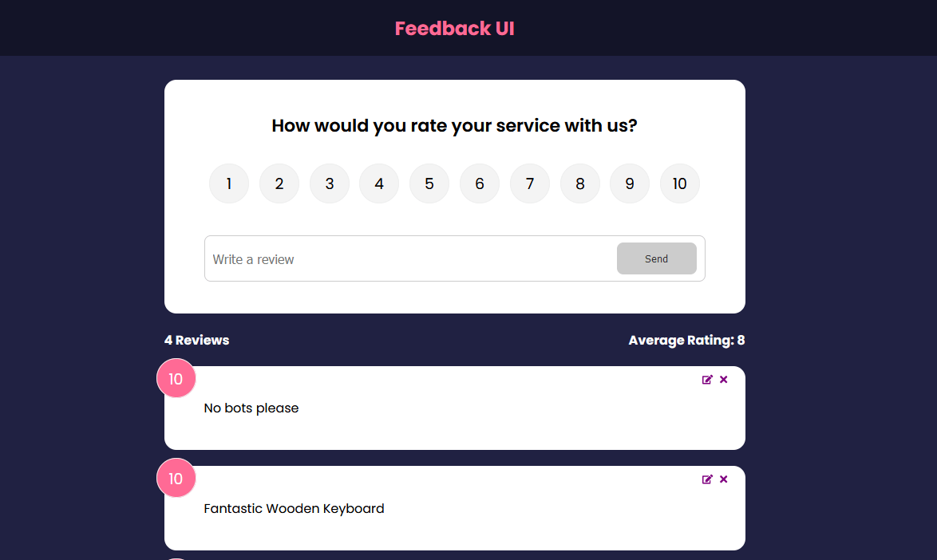Image resolution: width=937 pixels, height=560 pixels.
Task: Click the delete X on "No bots please" review
Action: tap(724, 380)
